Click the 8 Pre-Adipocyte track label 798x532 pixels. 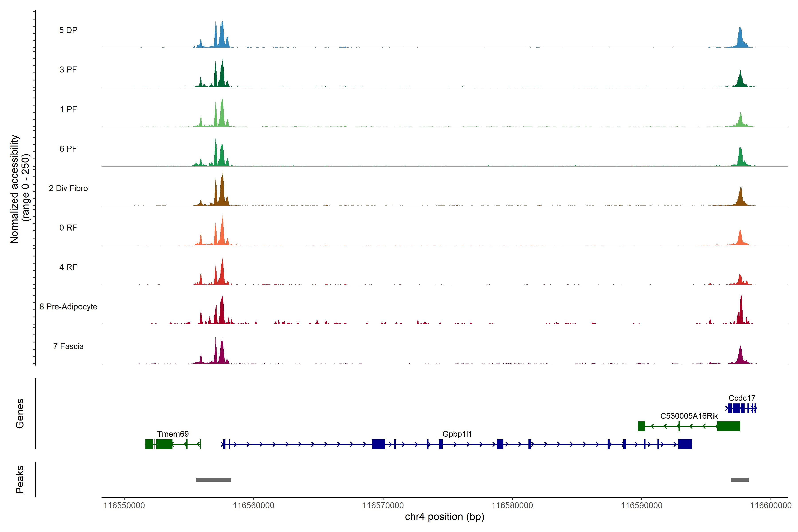[68, 306]
